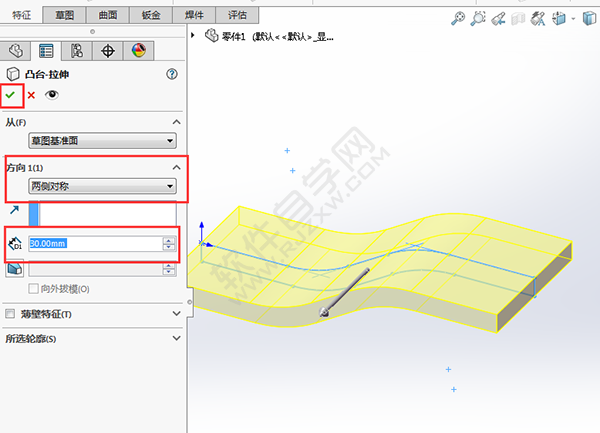Viewport: 600px width, 433px height.
Task: Click the Section View icon
Action: 518,18
